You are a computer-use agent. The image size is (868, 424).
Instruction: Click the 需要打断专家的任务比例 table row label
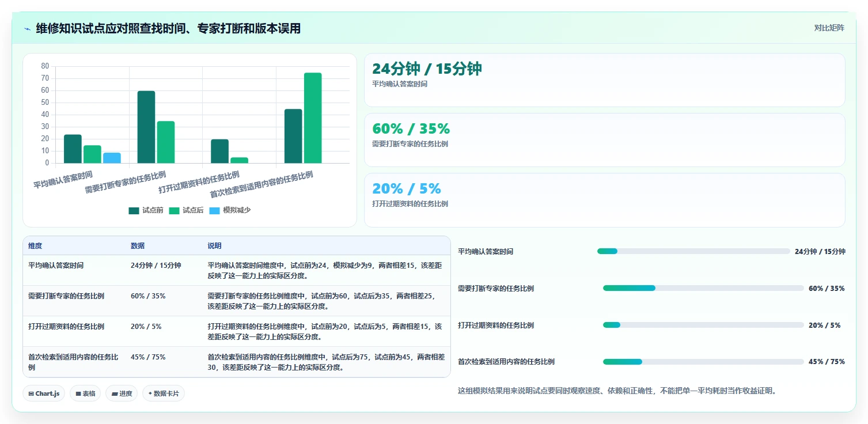click(66, 296)
